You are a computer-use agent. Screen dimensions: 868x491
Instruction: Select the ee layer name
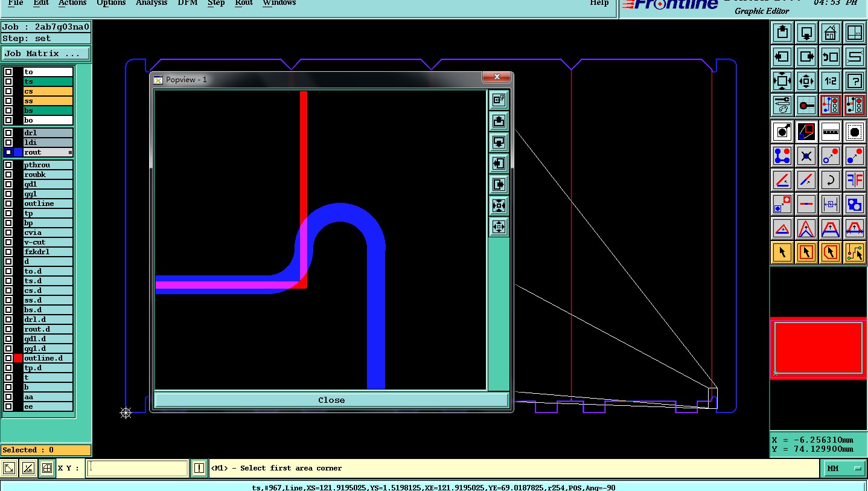click(48, 406)
